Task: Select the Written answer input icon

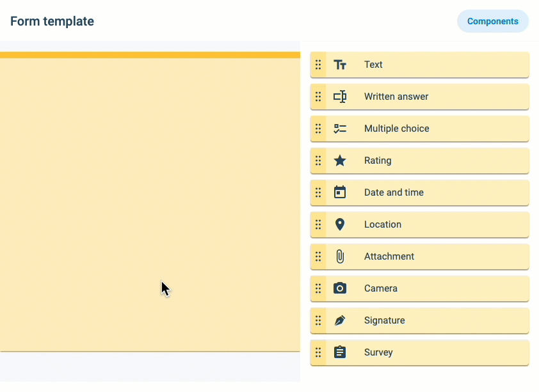Action: click(340, 97)
